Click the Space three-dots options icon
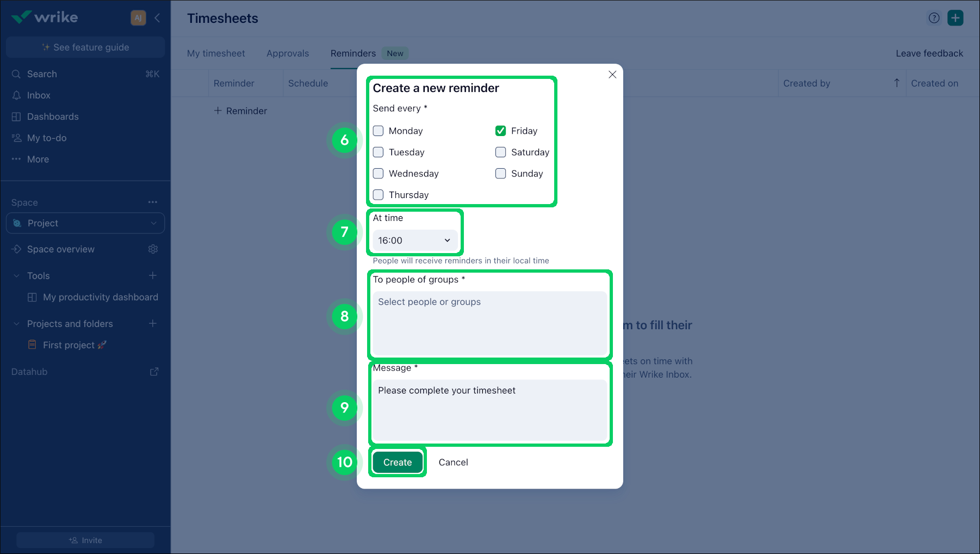 click(x=153, y=202)
